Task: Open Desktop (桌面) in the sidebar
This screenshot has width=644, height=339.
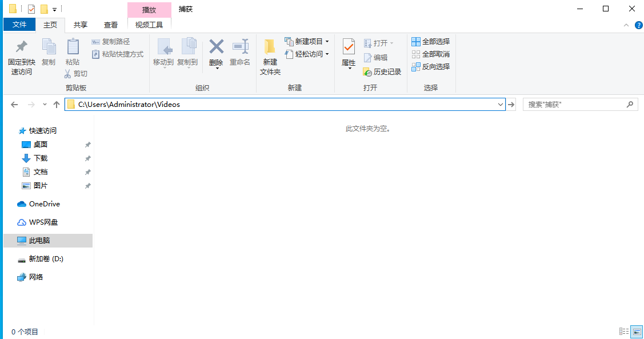Action: [34, 144]
